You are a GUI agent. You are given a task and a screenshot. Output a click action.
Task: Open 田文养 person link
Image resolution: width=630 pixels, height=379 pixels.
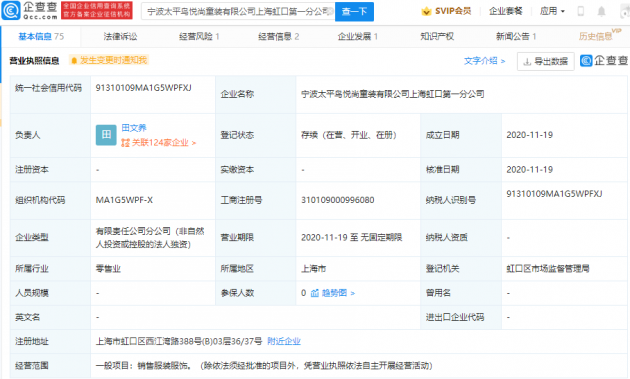134,128
